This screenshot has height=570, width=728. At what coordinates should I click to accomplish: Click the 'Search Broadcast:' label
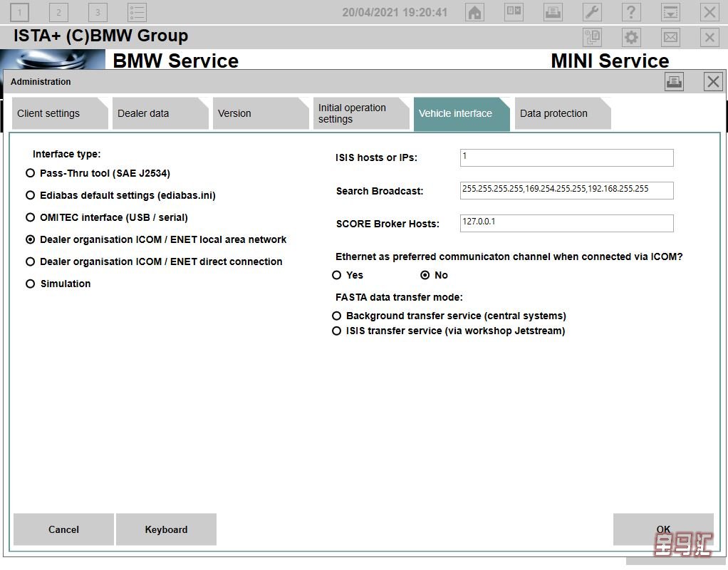380,191
